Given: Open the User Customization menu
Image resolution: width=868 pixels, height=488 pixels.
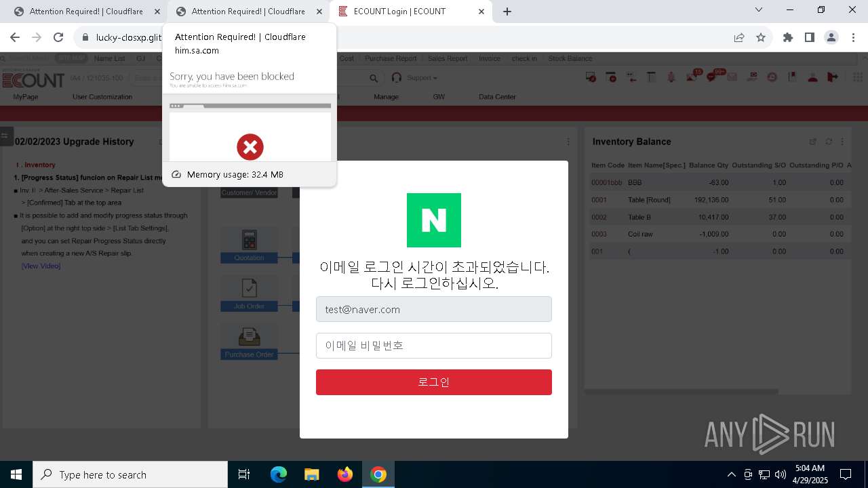Looking at the screenshot, I should [x=102, y=97].
